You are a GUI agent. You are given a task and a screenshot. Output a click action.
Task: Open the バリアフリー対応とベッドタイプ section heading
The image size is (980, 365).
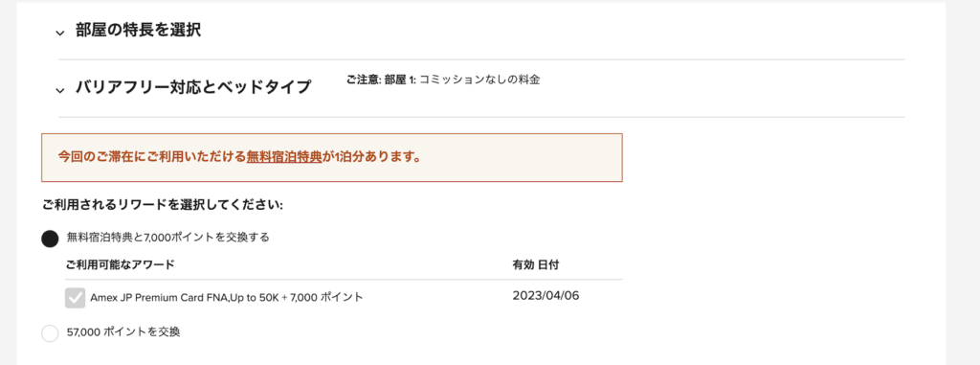tap(193, 87)
